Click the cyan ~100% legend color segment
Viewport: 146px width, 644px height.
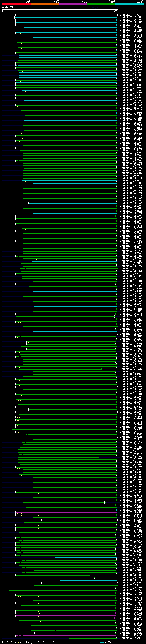130,4
